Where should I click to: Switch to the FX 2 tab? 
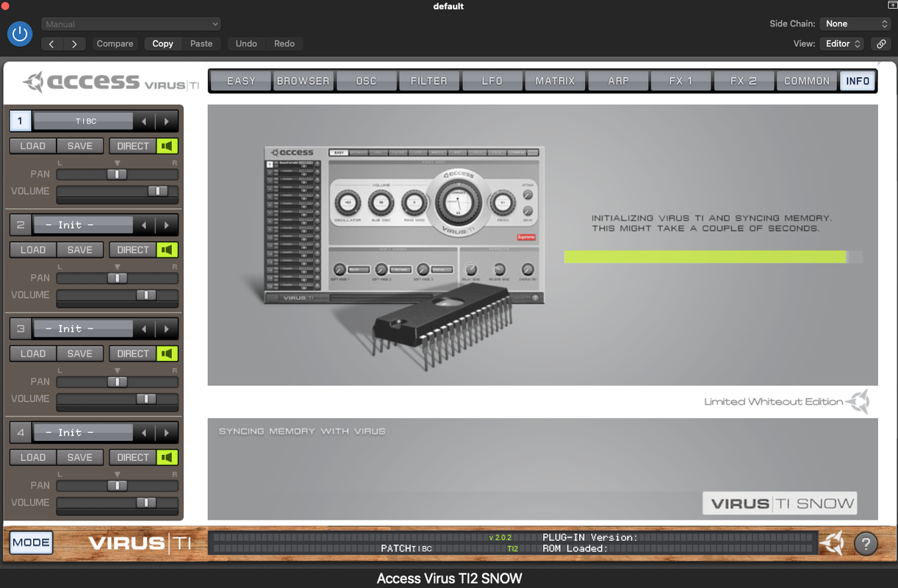[x=744, y=81]
